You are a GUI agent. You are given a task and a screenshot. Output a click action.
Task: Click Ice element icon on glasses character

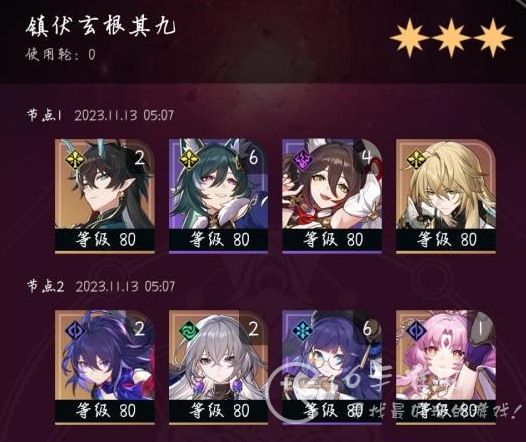pos(302,331)
